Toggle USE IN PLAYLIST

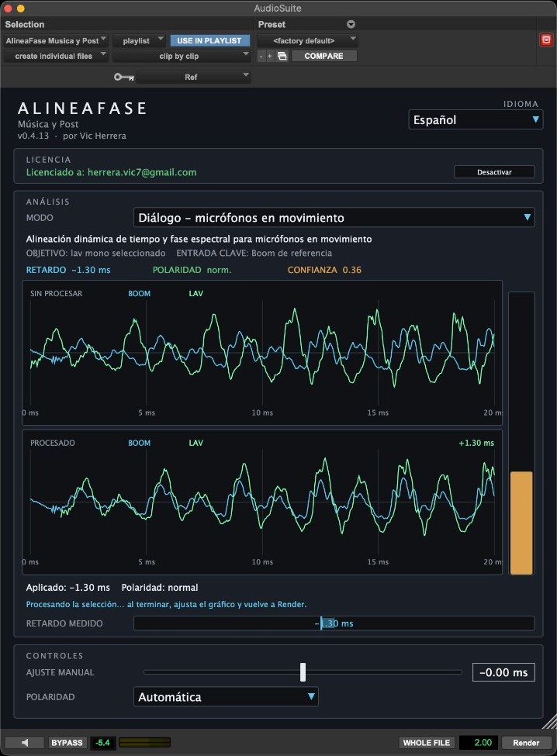click(x=209, y=41)
